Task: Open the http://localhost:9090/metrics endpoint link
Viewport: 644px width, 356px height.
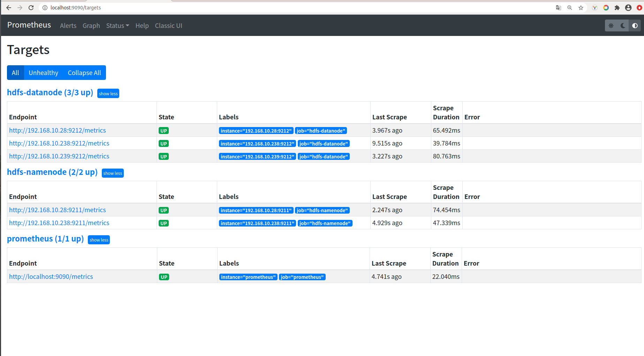Action: coord(51,276)
